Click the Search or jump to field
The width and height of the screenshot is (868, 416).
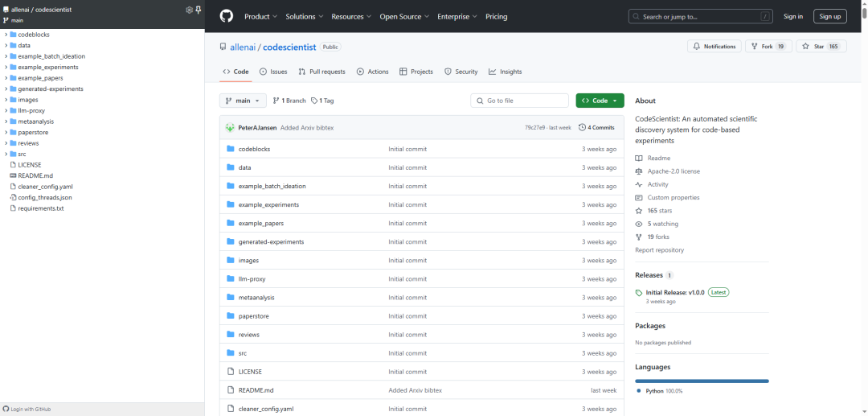point(701,17)
